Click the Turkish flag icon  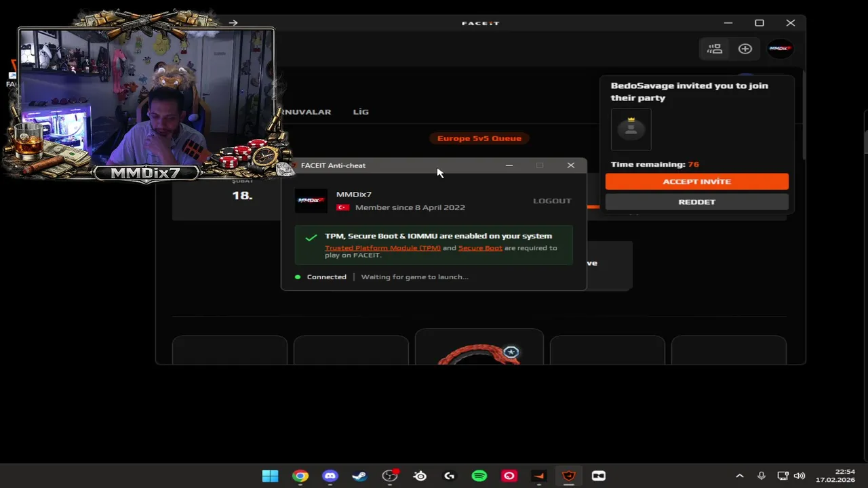342,207
